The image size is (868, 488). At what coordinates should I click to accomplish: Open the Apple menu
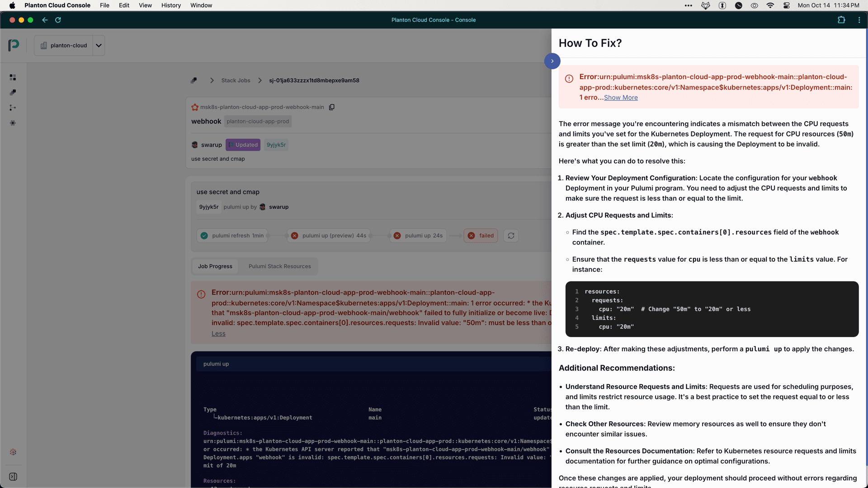[x=12, y=5]
